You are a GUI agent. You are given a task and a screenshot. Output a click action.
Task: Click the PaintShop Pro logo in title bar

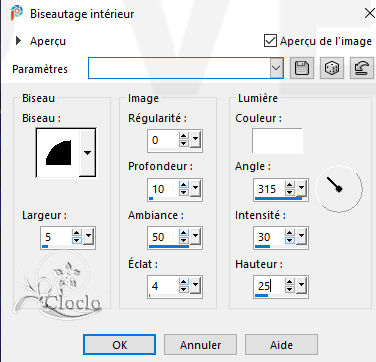(x=17, y=13)
